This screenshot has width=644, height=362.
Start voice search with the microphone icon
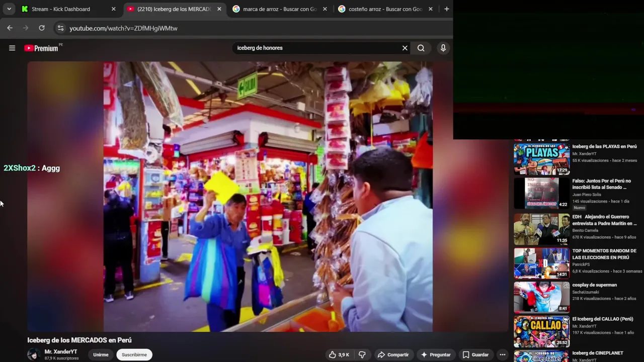(443, 48)
